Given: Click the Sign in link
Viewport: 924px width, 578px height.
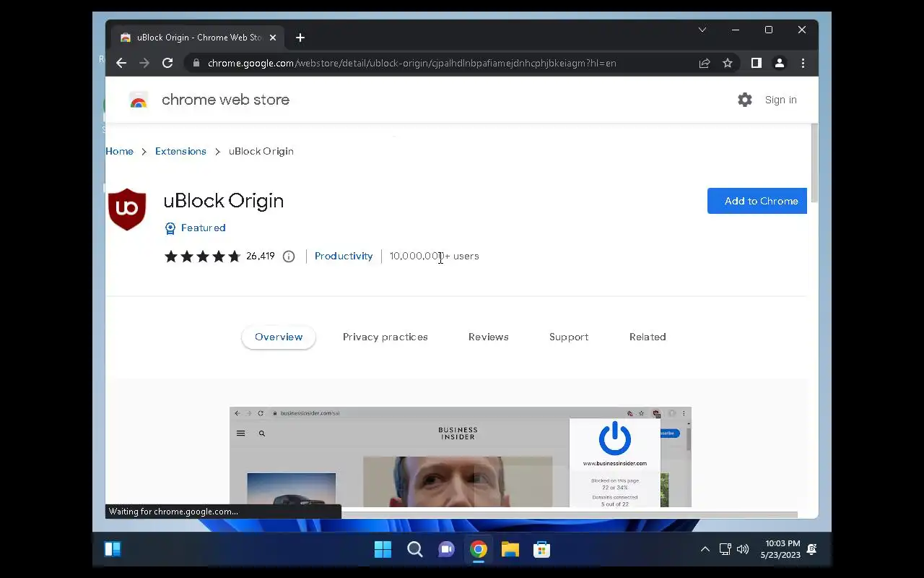Looking at the screenshot, I should coord(781,100).
